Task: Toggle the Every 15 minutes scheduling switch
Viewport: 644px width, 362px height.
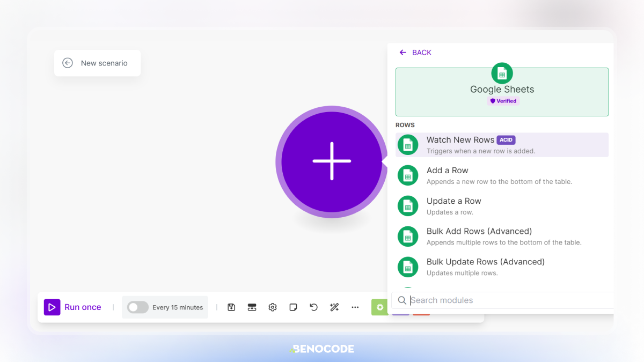Action: 138,307
